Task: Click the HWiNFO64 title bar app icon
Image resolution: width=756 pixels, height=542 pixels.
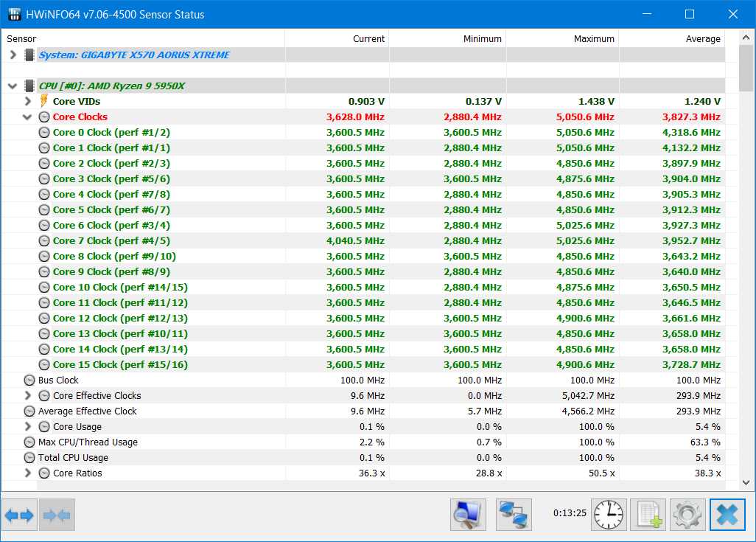Action: pyautogui.click(x=15, y=15)
